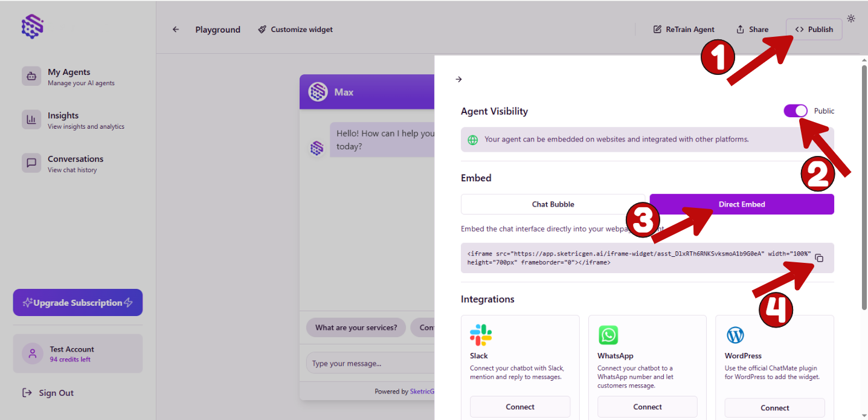Click ReTrain Agent
Viewport: 868px width, 420px height.
pyautogui.click(x=684, y=29)
